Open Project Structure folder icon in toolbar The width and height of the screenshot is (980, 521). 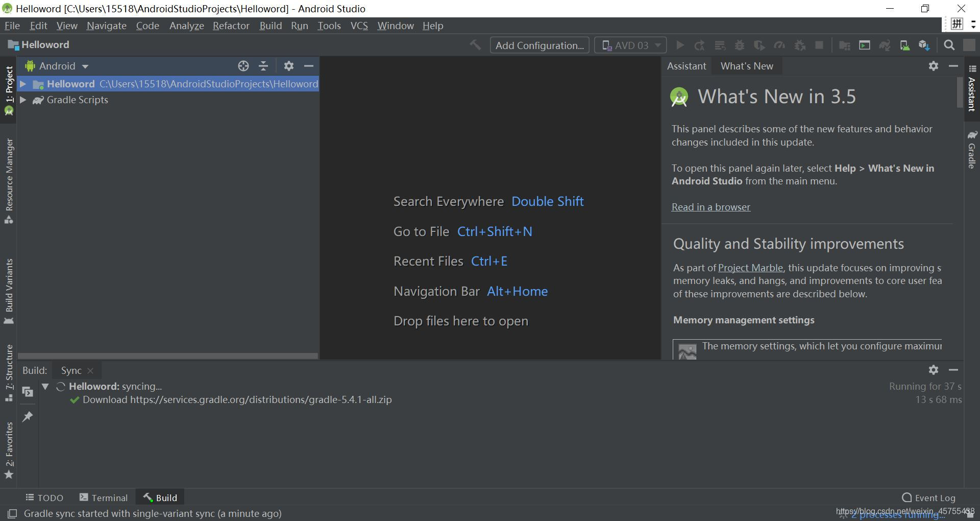pyautogui.click(x=845, y=45)
